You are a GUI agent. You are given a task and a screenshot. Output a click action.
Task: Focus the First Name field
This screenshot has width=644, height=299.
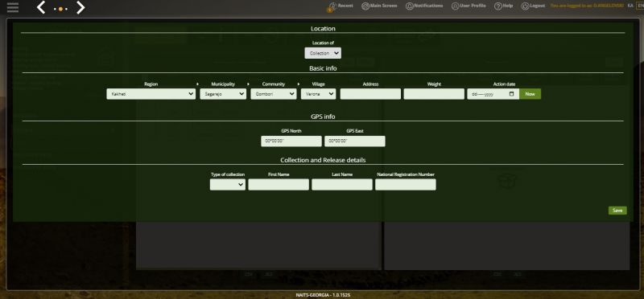pyautogui.click(x=279, y=185)
